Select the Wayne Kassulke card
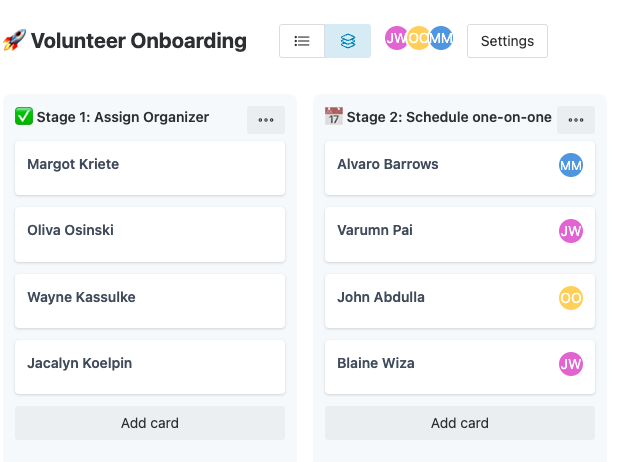Viewport: 619px width, 462px height. (x=150, y=300)
